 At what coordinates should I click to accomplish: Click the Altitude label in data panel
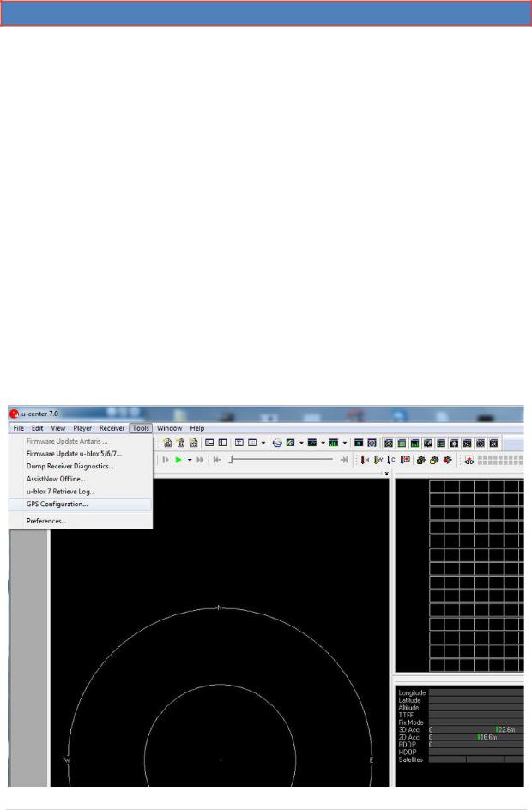pos(408,708)
